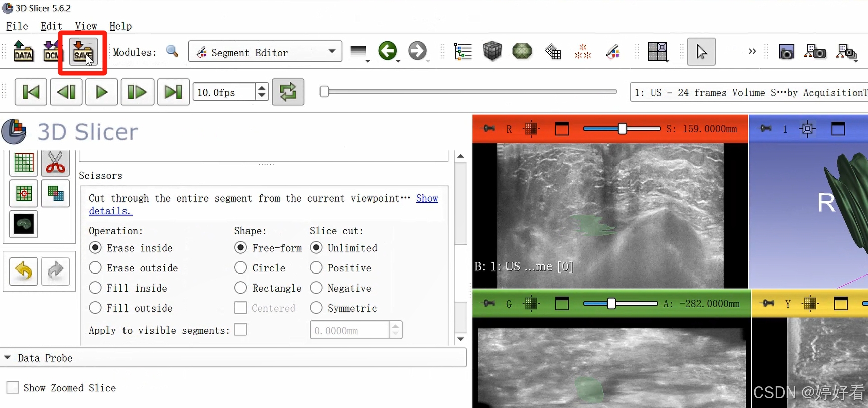Image resolution: width=868 pixels, height=408 pixels.
Task: Go to next module gray arrow
Action: pos(417,51)
